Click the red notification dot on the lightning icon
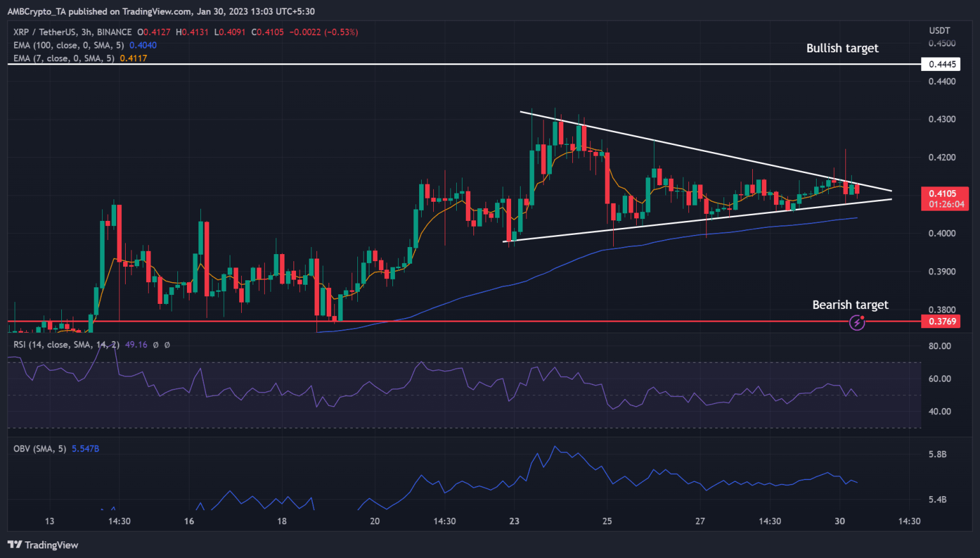The width and height of the screenshot is (980, 558). point(863,316)
